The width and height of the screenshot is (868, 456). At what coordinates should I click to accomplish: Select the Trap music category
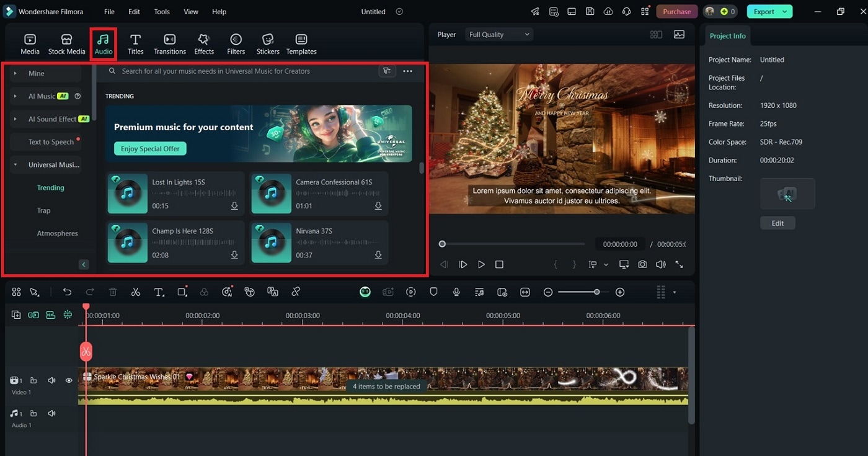pos(43,210)
